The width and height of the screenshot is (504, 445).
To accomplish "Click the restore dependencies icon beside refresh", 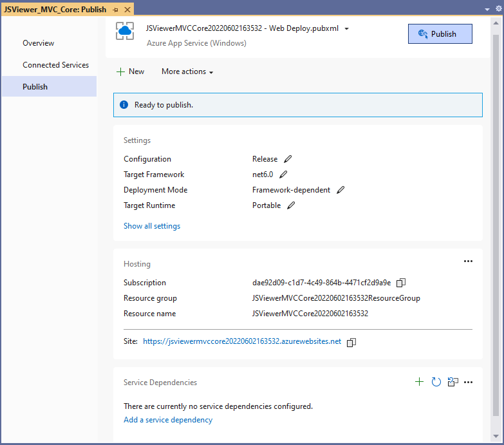I will point(453,382).
